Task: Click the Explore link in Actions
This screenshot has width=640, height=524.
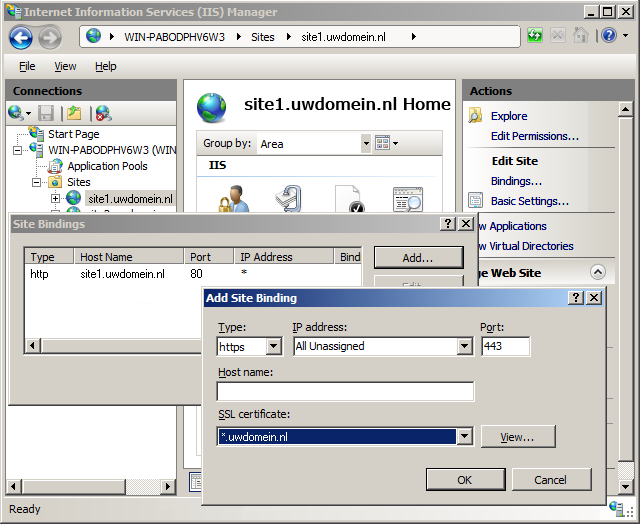Action: click(x=509, y=116)
